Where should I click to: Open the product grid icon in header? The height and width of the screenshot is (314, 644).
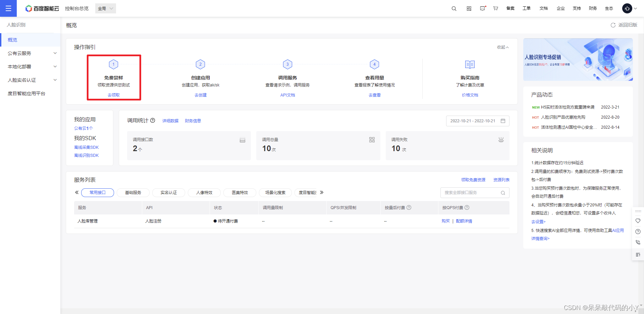click(469, 8)
